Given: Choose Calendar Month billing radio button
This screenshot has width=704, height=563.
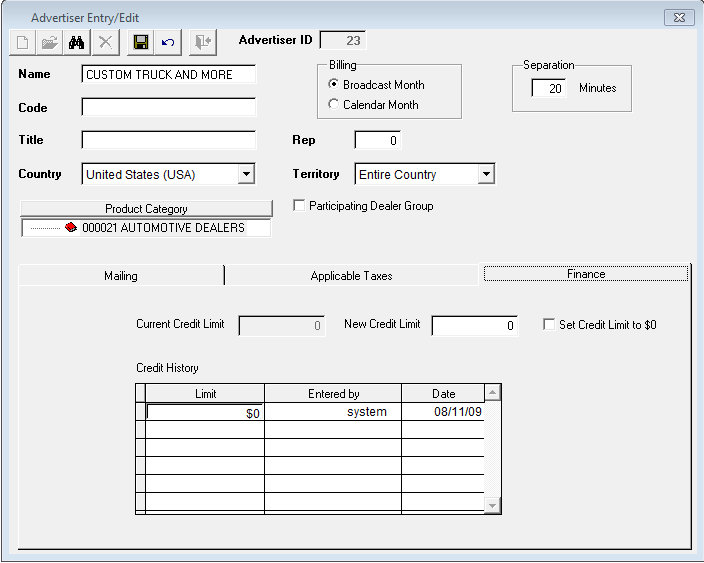Looking at the screenshot, I should pyautogui.click(x=334, y=105).
